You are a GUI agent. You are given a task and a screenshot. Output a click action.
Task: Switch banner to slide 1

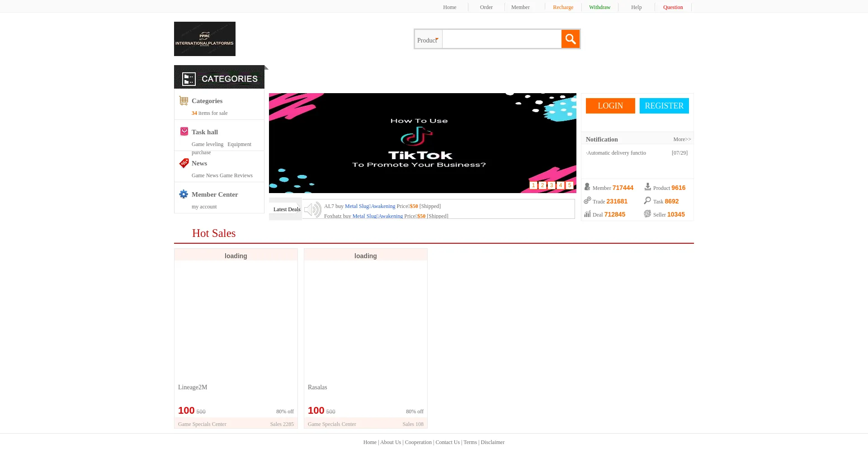point(533,185)
